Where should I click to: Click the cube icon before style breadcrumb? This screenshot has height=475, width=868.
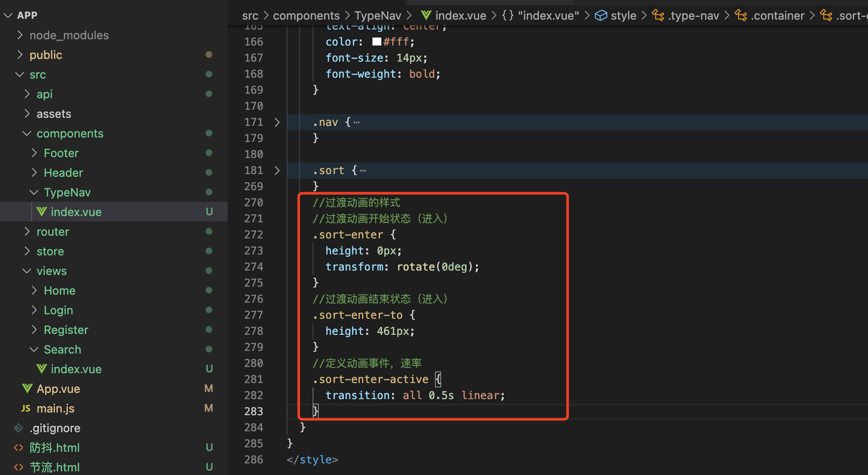tap(601, 15)
